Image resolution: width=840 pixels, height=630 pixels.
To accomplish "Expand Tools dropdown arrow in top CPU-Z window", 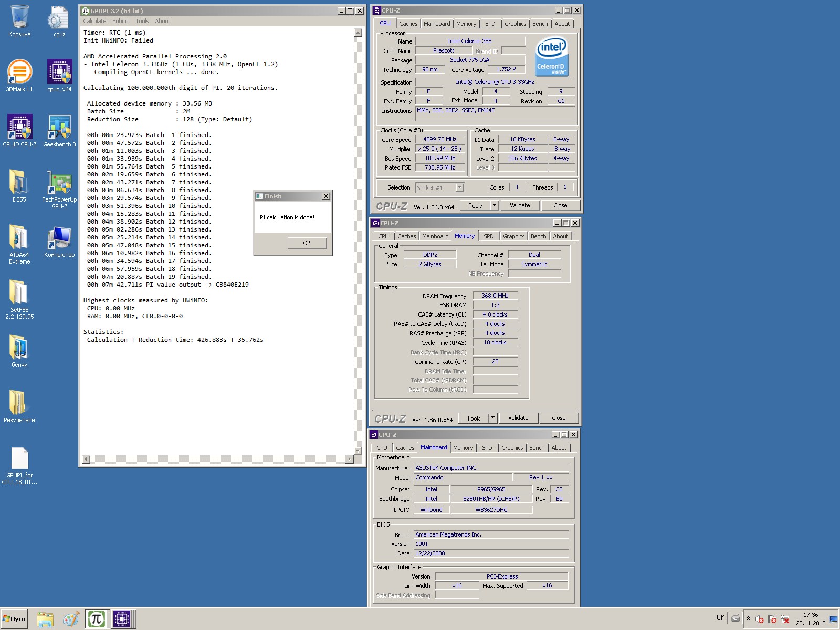I will [494, 205].
